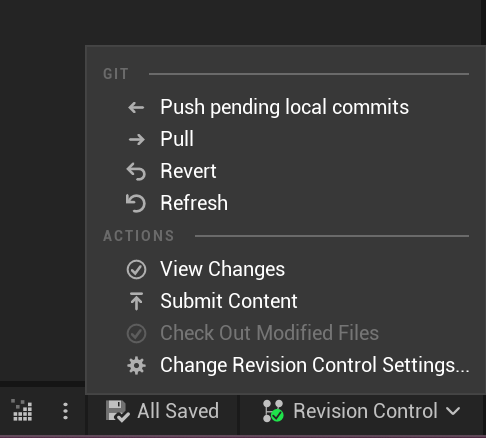Screen dimensions: 486x438
Task: Click the Submit Content upload arrow icon
Action: tap(136, 301)
